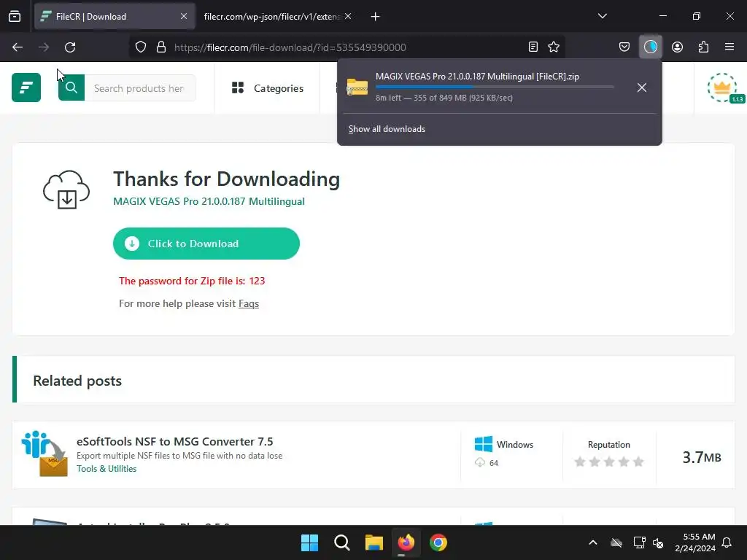Launch Google Chrome from the taskbar

(438, 542)
